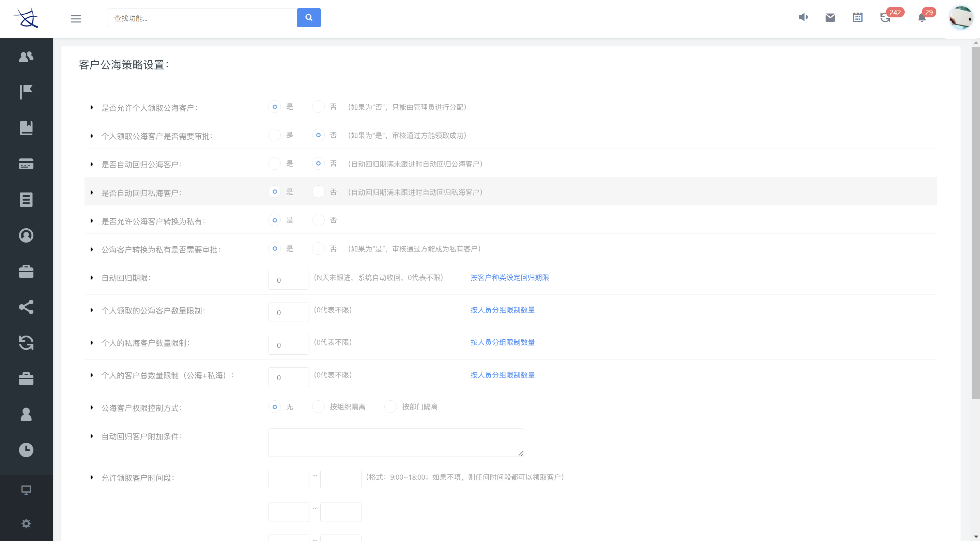Click the blue search button

click(x=308, y=17)
